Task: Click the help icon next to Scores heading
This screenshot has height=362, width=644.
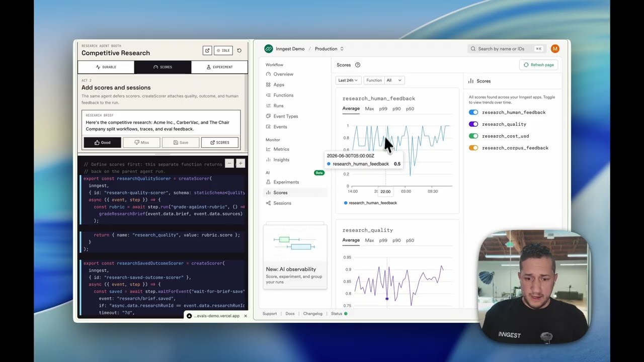Action: [x=358, y=65]
